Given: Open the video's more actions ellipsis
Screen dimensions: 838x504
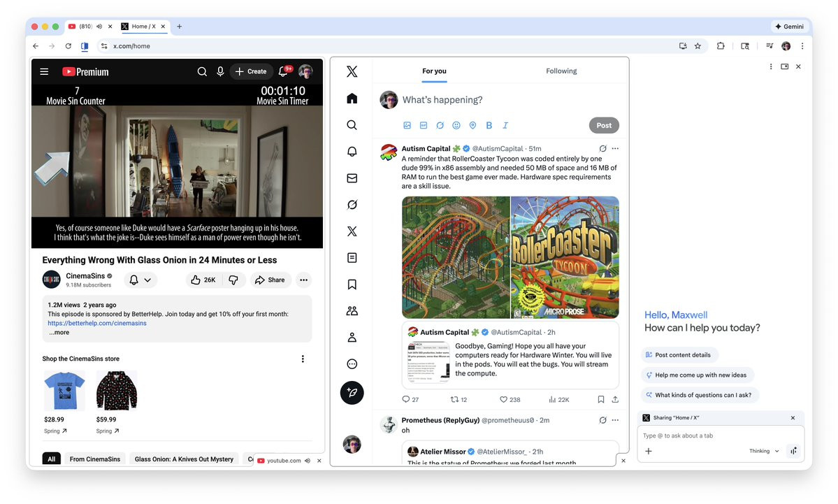Looking at the screenshot, I should tap(303, 280).
